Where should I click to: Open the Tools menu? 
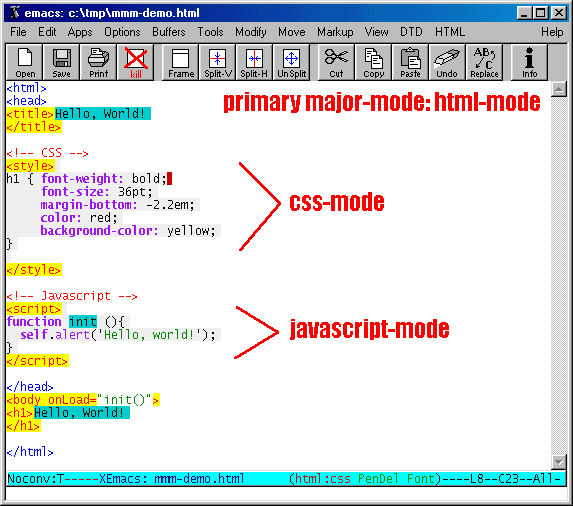click(210, 32)
